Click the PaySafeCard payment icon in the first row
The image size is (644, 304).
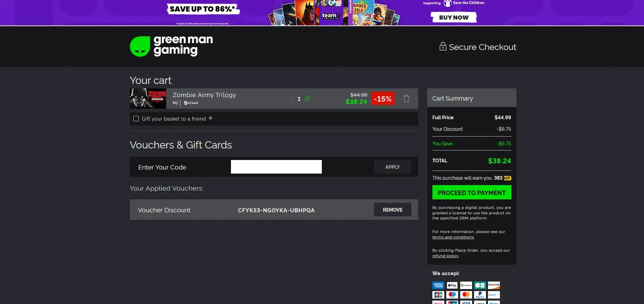point(466,285)
